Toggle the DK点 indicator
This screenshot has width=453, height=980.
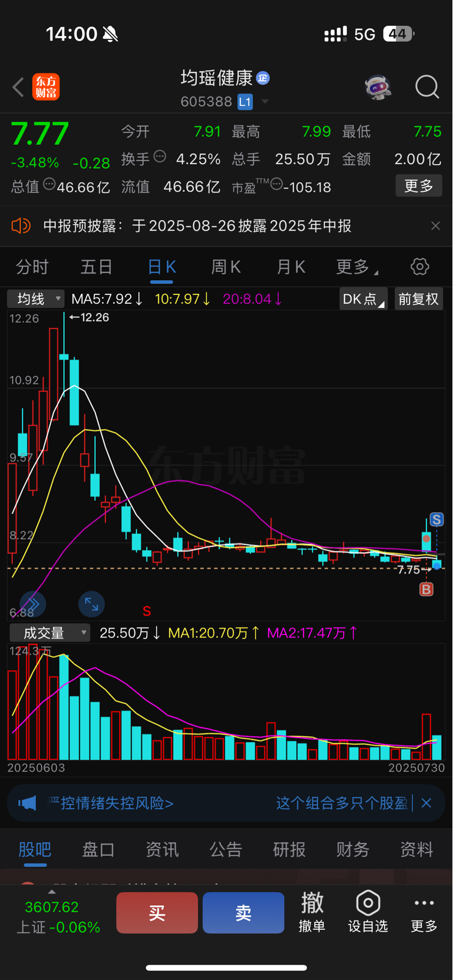[363, 299]
